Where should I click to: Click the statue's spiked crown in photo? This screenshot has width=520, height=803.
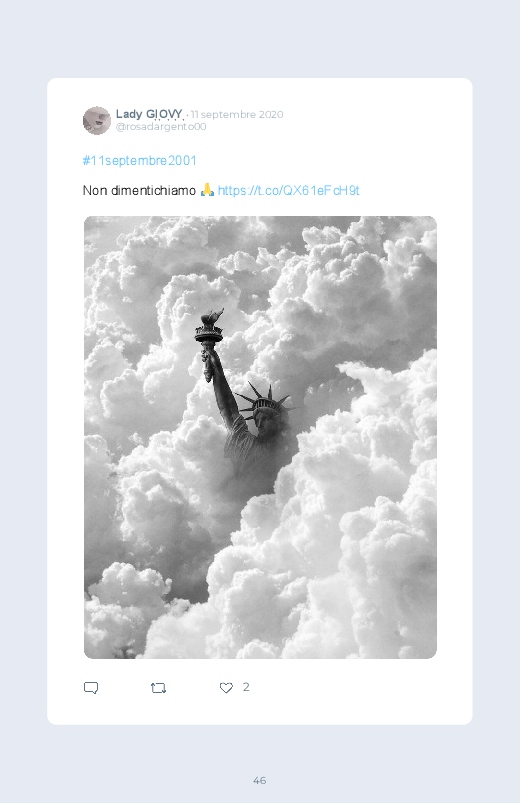(263, 399)
